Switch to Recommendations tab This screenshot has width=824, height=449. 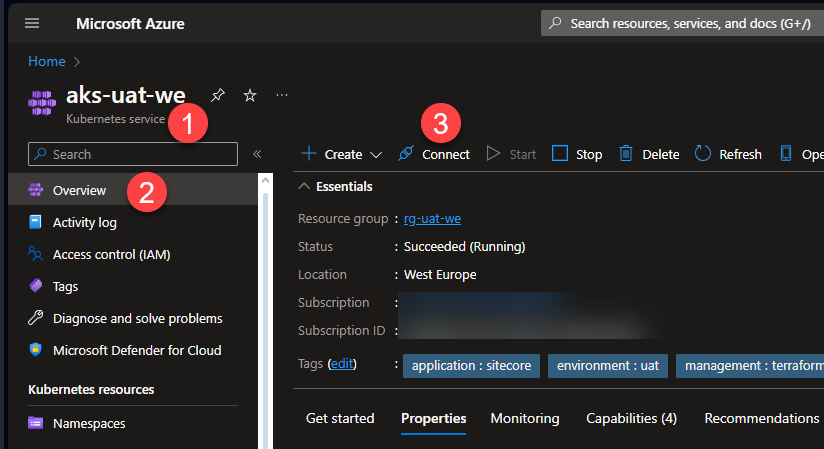[761, 419]
